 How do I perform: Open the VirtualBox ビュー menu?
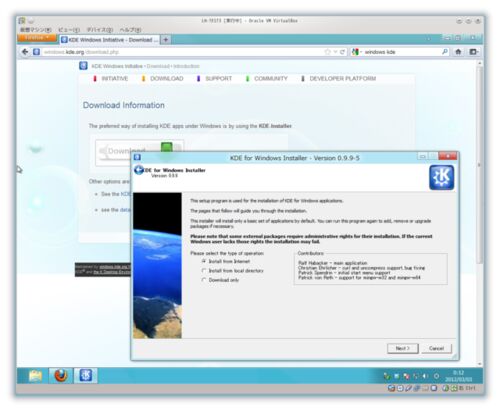[69, 30]
